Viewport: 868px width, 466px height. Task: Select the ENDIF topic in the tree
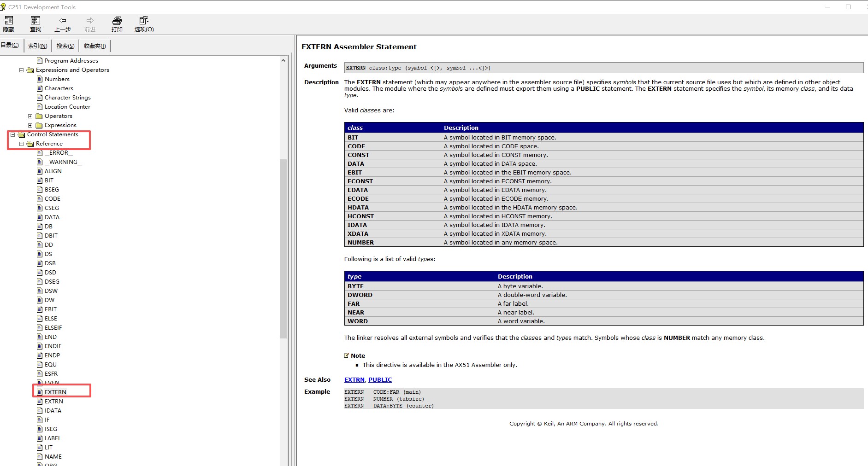[53, 346]
